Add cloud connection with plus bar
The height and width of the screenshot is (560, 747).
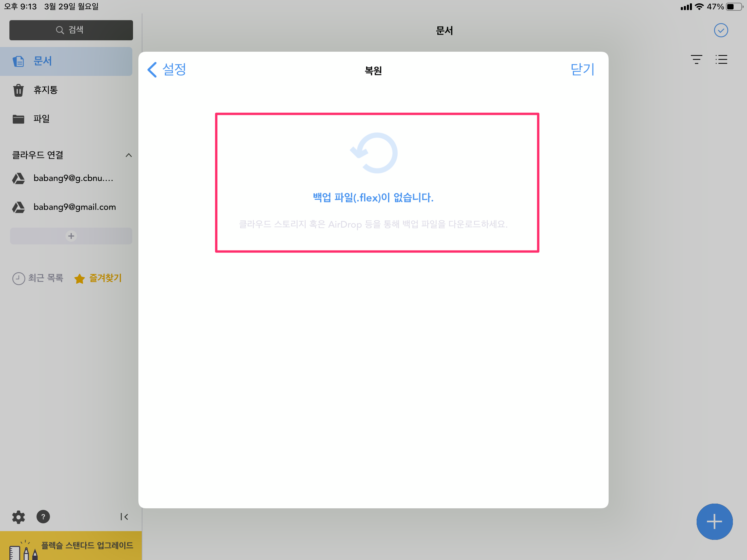[x=71, y=236]
